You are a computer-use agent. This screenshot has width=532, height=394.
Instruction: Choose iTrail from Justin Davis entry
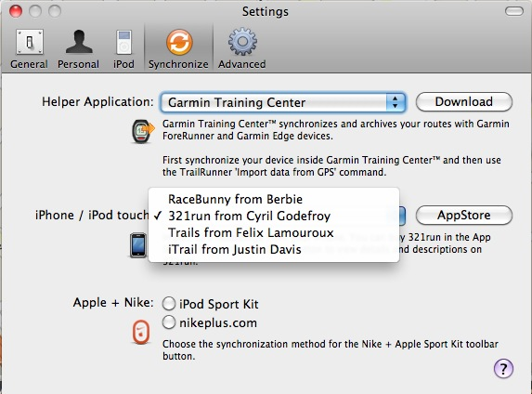(274, 249)
